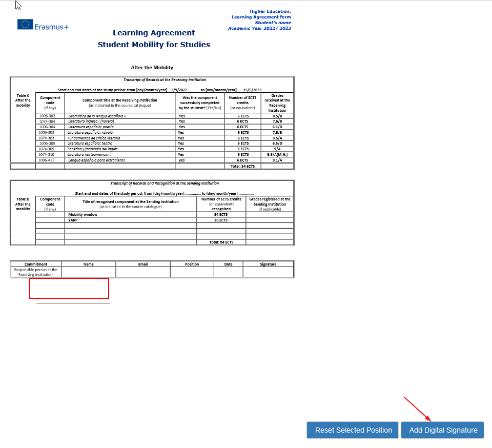The image size is (492, 448).
Task: Click component code 1074-310
Action: click(x=47, y=155)
